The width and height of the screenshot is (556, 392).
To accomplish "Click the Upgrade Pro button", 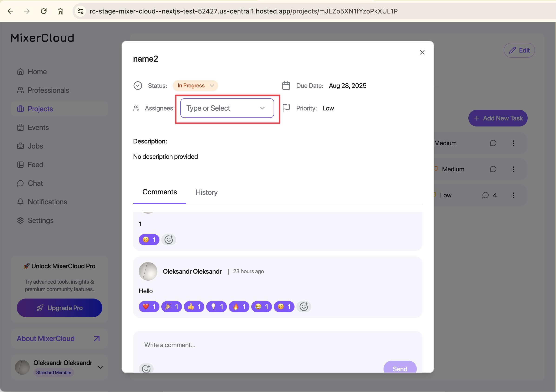I will 59,308.
